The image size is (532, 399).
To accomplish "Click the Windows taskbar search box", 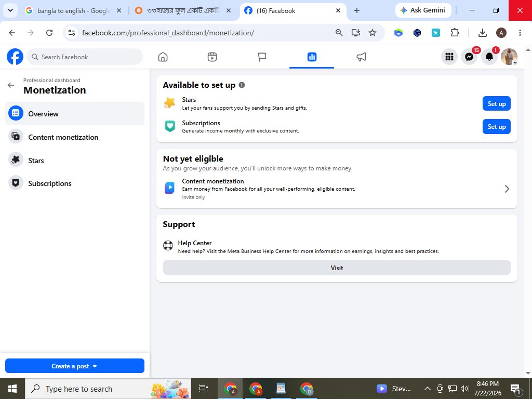I will 108,389.
